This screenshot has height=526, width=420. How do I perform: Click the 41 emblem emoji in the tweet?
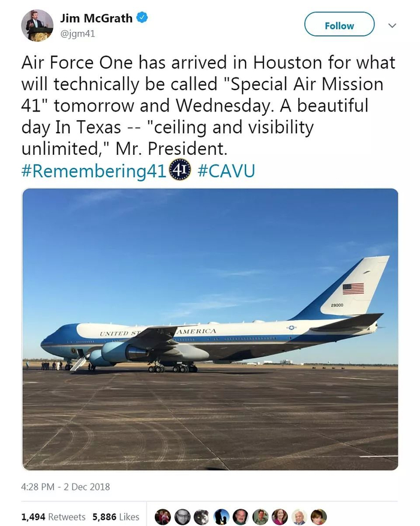click(180, 170)
